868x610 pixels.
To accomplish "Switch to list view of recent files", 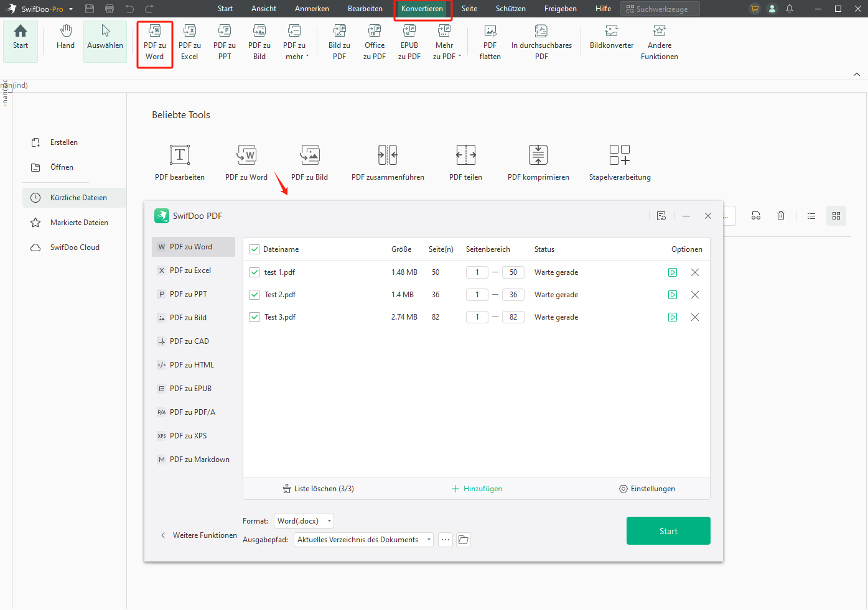I will [811, 216].
